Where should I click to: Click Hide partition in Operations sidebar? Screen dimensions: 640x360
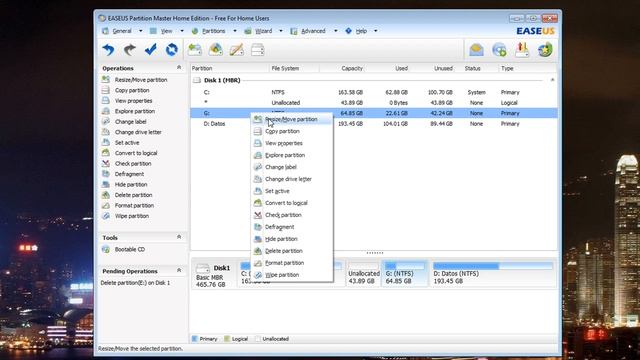click(x=131, y=184)
